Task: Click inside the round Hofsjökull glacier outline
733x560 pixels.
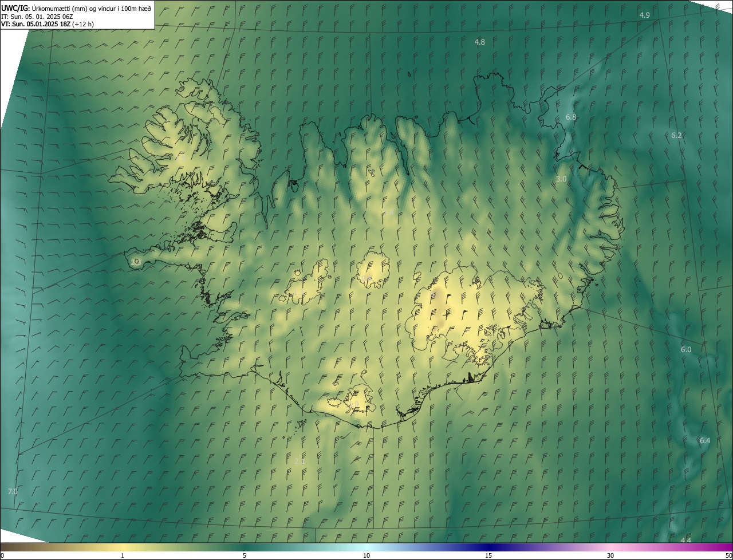Action: click(x=373, y=269)
